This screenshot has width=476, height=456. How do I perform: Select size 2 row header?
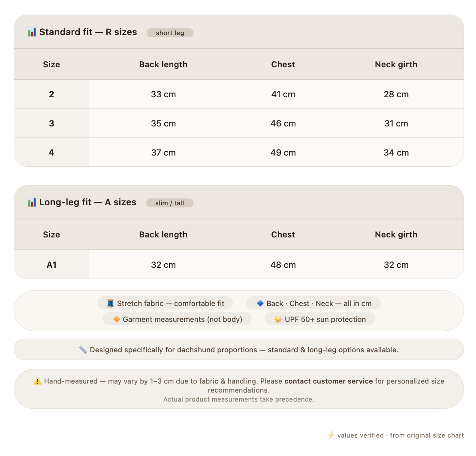click(51, 94)
